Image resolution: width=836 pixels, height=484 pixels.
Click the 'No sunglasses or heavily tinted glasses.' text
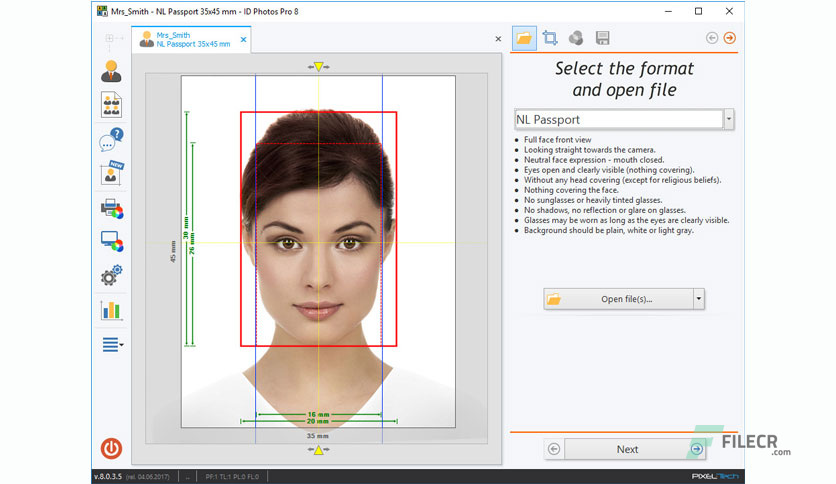tap(593, 200)
